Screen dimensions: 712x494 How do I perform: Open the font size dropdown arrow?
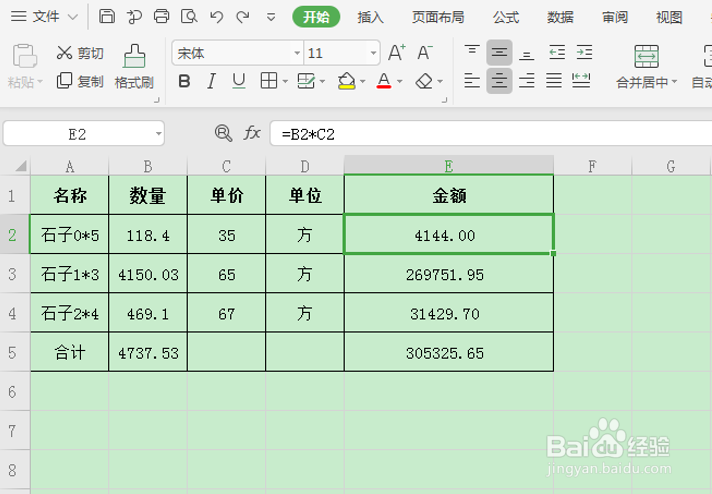(x=373, y=53)
